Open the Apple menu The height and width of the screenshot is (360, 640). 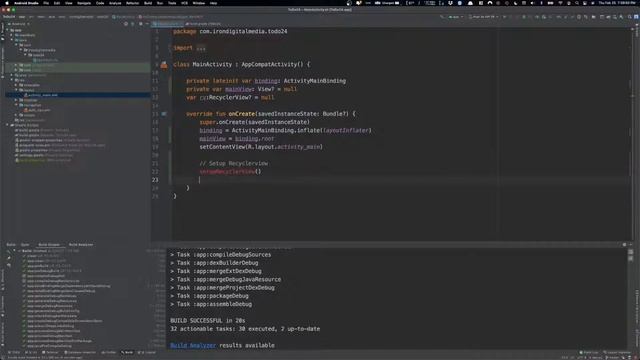click(7, 3)
